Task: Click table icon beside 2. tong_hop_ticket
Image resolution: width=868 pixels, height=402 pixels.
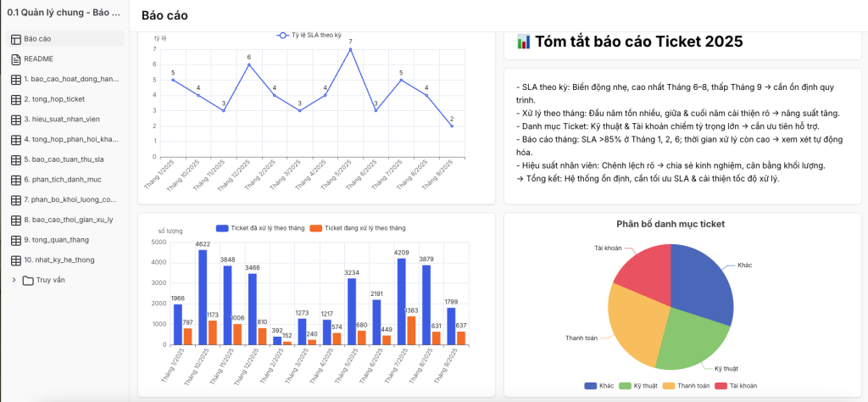Action: coord(16,99)
